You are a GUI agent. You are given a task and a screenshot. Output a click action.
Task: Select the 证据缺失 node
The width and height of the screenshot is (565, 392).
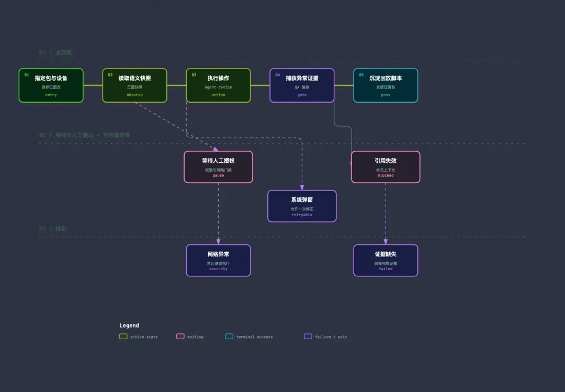(x=386, y=260)
